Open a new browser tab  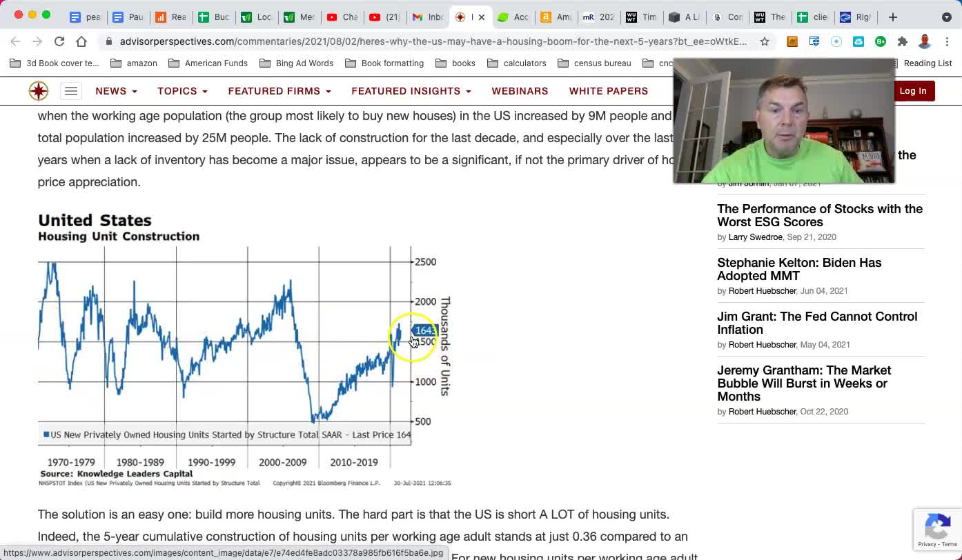(x=893, y=17)
